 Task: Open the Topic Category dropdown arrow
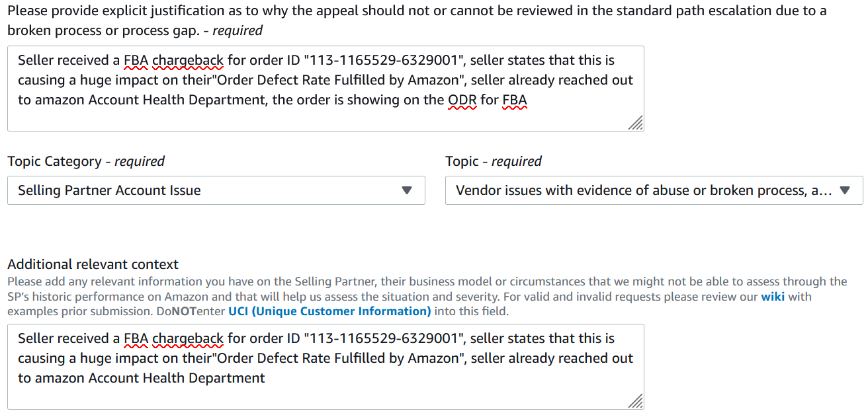point(407,190)
